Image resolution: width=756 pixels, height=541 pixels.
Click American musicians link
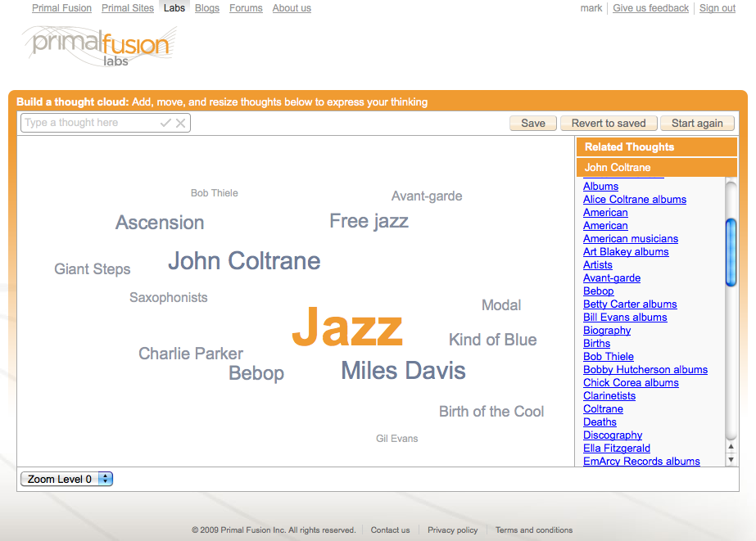pyautogui.click(x=631, y=239)
